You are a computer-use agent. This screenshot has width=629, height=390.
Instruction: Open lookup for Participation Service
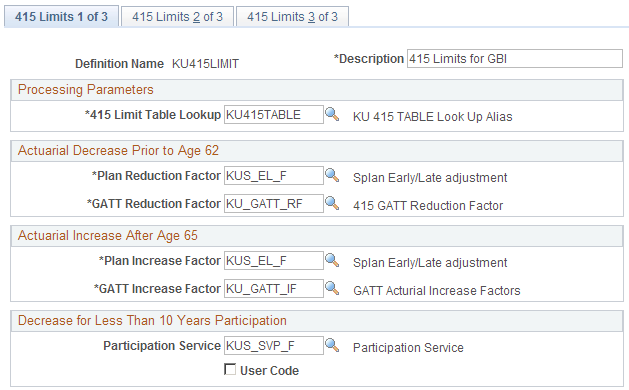[332, 345]
